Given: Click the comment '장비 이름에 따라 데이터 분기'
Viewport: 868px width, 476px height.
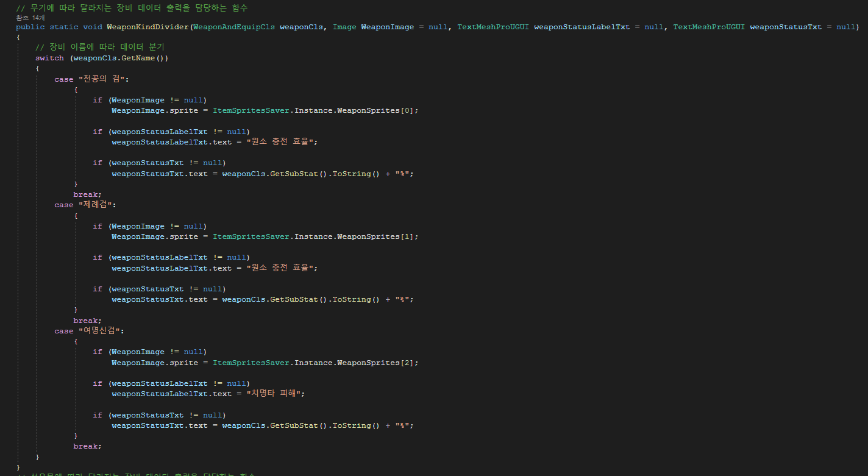Looking at the screenshot, I should (100, 47).
